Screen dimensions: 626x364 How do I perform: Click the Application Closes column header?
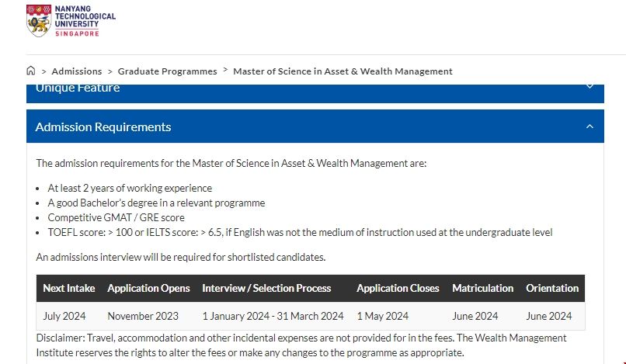pos(398,288)
